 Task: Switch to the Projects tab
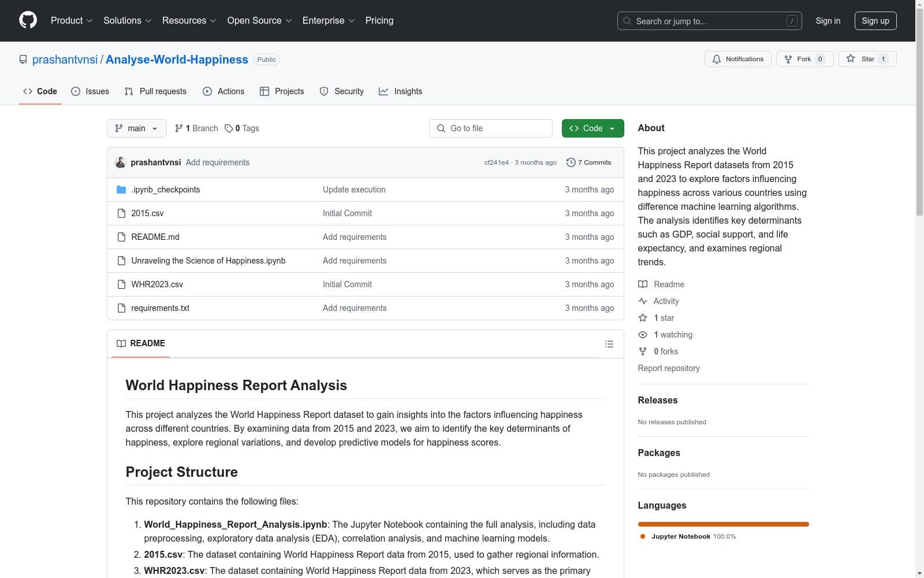(x=282, y=91)
